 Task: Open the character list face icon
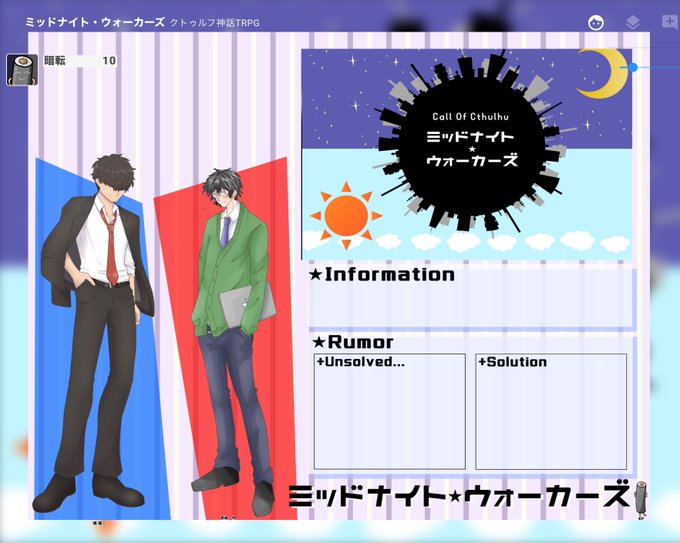(596, 22)
